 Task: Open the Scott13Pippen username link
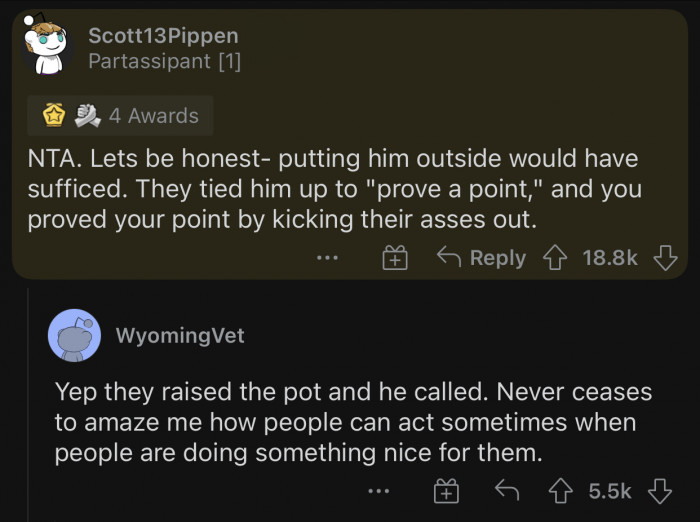tap(163, 35)
